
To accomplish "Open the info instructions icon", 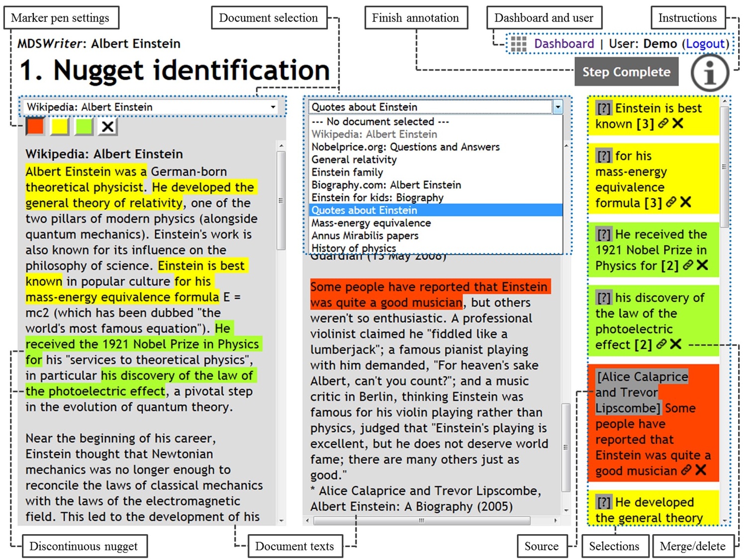I will [x=709, y=73].
